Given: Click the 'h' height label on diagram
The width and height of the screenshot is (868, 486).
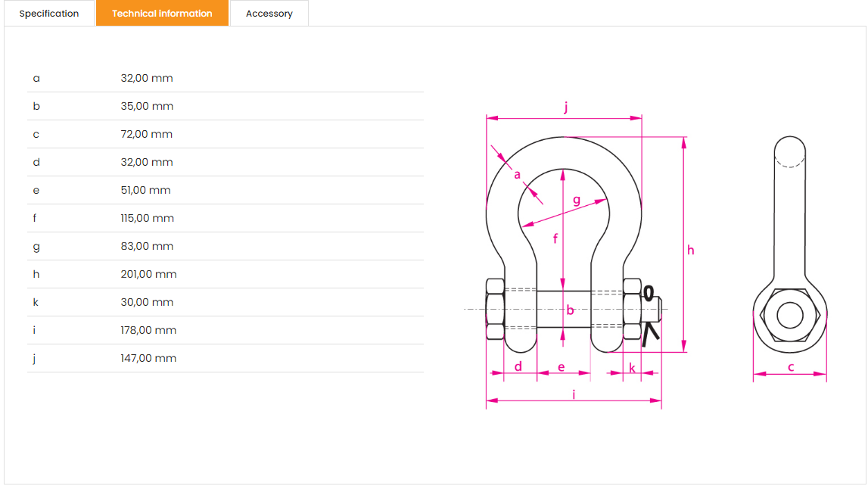Looking at the screenshot, I should (x=690, y=251).
